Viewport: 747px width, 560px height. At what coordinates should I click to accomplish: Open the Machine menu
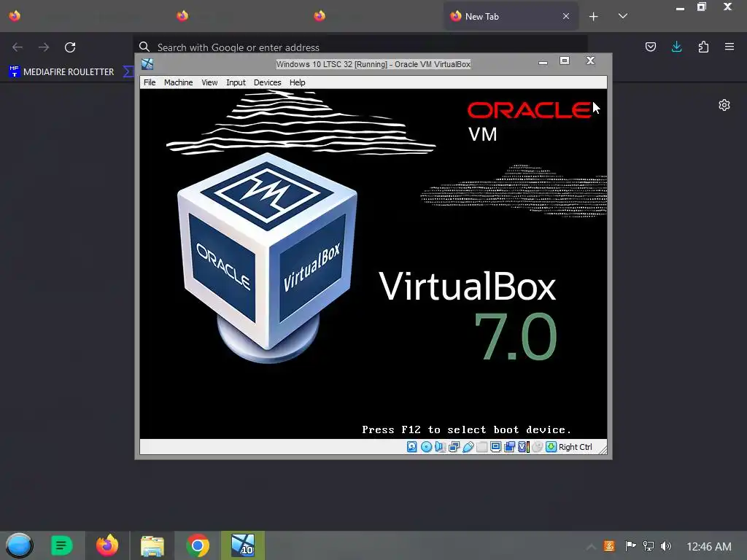178,82
